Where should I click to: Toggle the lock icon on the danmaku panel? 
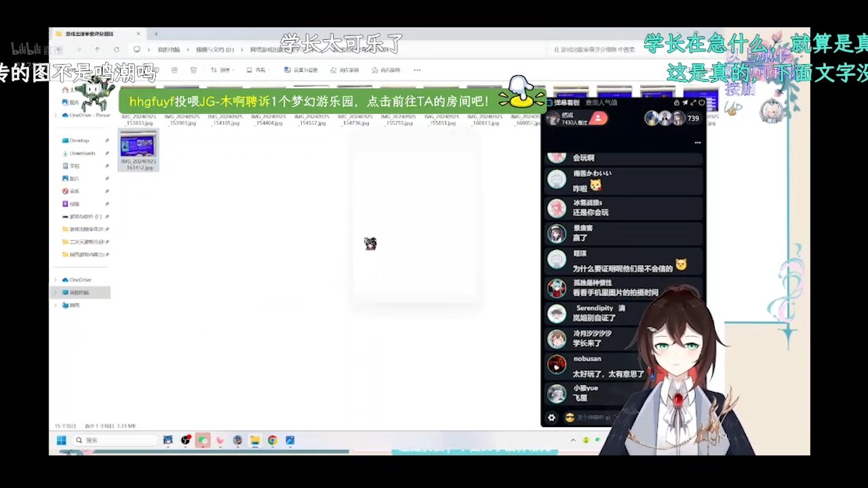(x=676, y=102)
